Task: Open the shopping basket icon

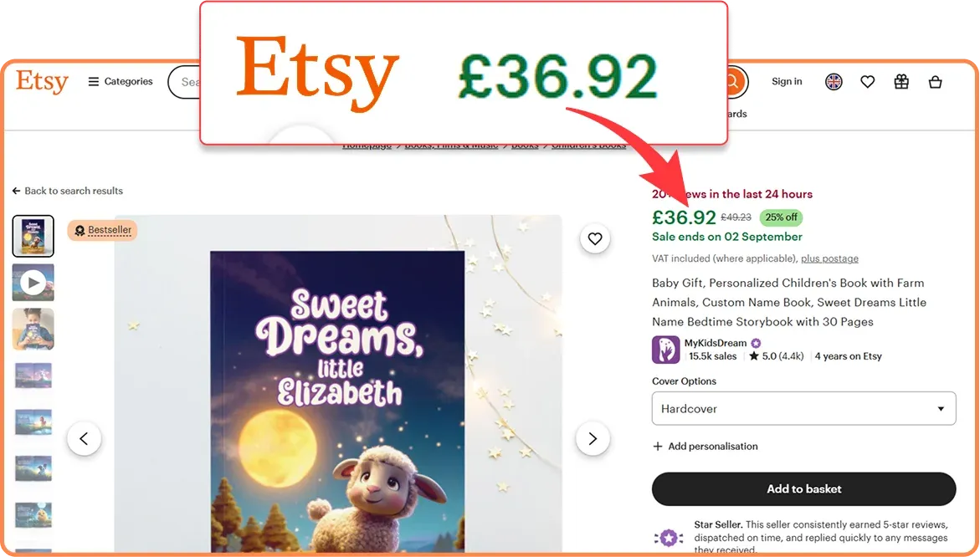Action: point(935,82)
